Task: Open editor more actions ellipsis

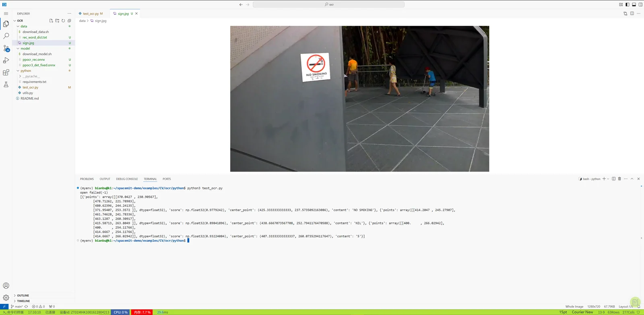Action: [x=638, y=13]
